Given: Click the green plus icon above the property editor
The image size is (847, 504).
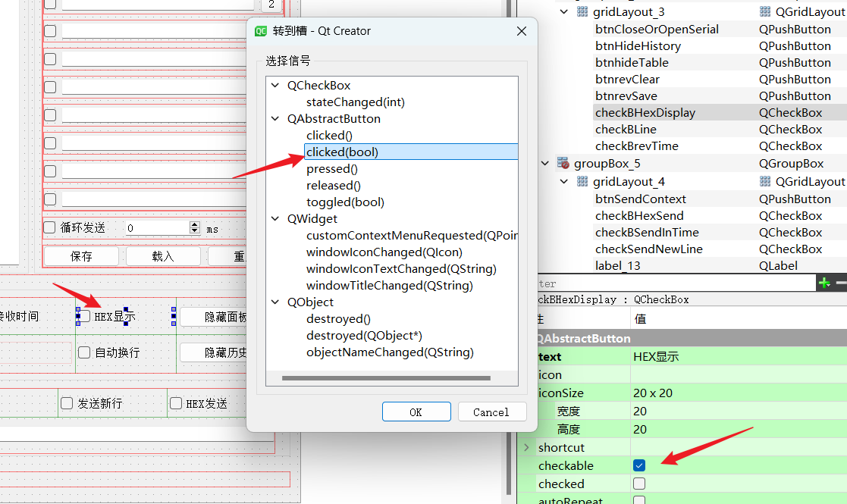Looking at the screenshot, I should (824, 282).
